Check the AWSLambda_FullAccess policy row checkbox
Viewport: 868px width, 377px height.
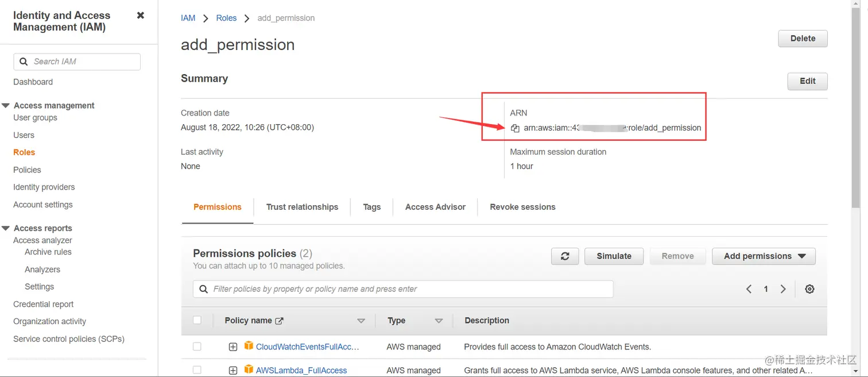coord(197,370)
